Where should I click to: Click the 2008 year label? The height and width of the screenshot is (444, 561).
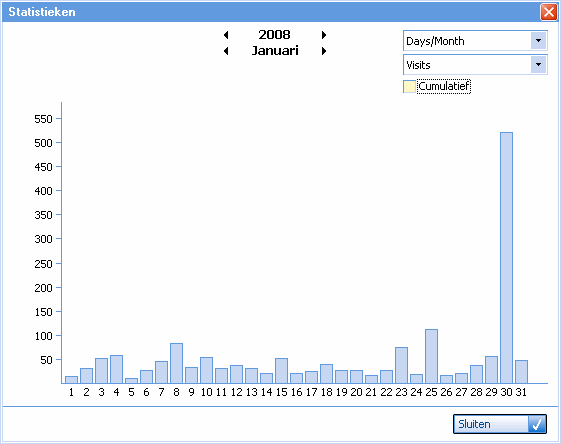point(274,35)
